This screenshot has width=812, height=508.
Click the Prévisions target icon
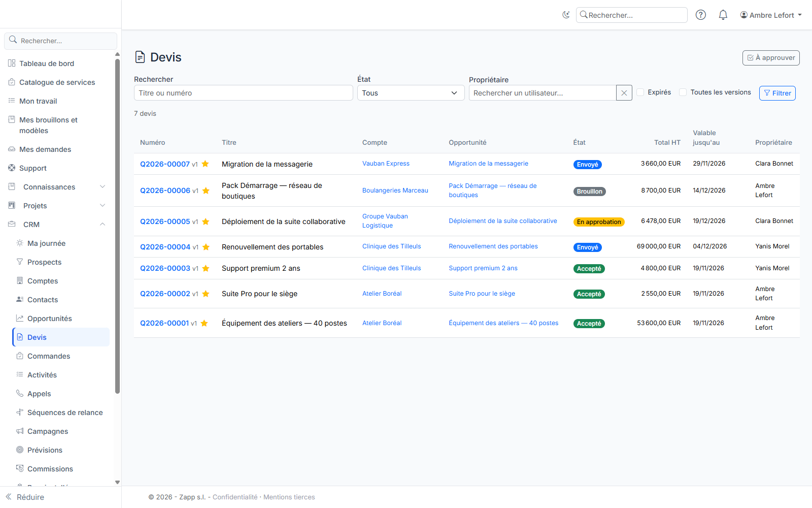20,450
